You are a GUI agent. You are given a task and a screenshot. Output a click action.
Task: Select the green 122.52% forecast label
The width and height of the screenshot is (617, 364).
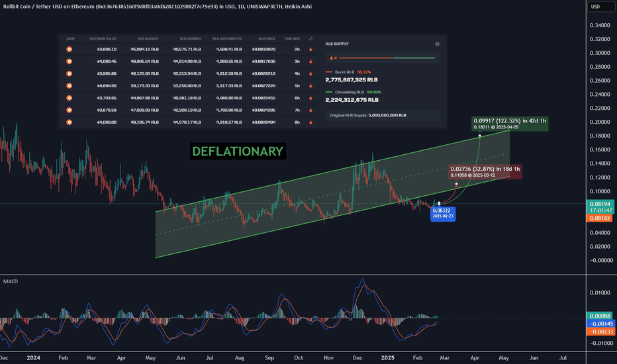coord(510,124)
